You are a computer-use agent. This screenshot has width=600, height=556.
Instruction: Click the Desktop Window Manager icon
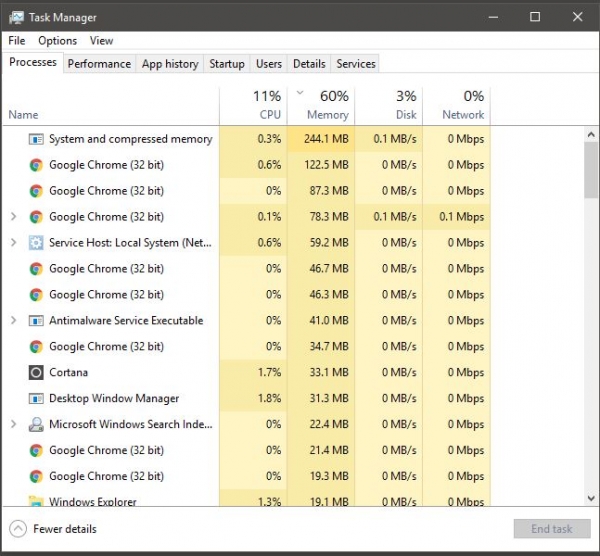[36, 399]
